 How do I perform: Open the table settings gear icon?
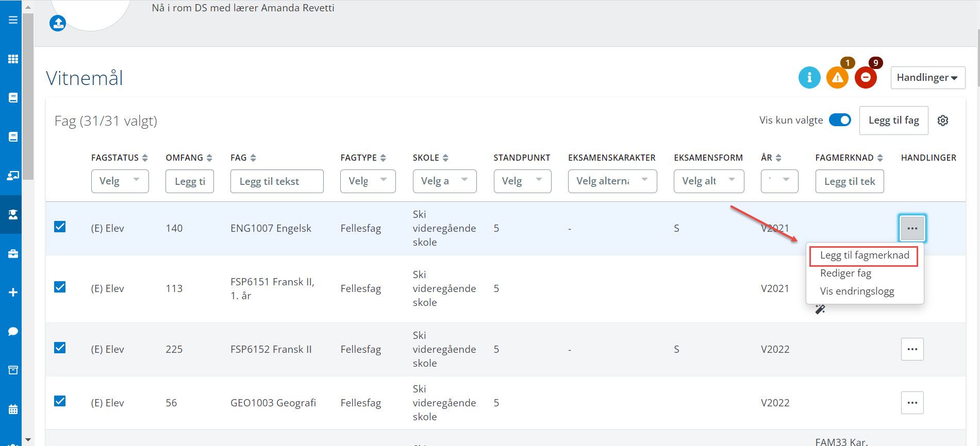pos(943,121)
